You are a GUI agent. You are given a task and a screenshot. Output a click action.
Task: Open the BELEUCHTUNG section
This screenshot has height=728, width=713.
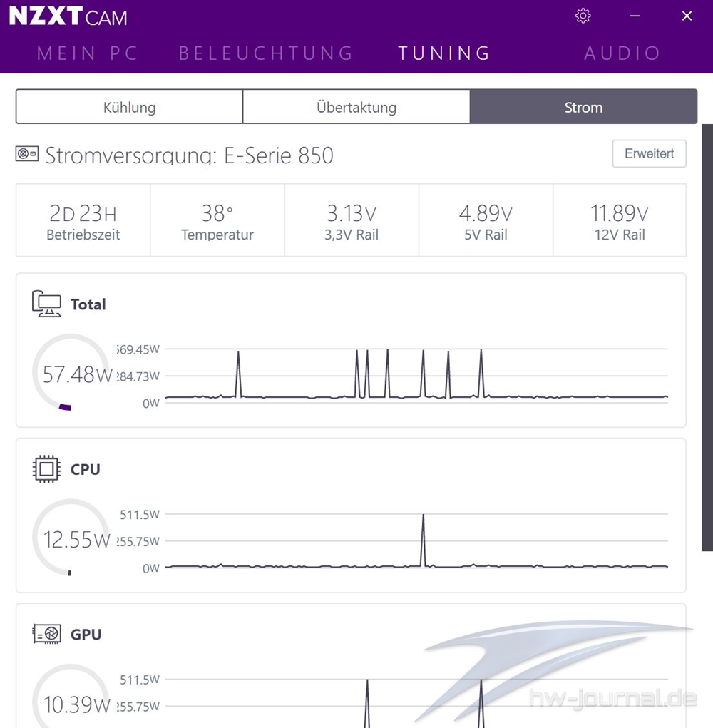click(267, 53)
